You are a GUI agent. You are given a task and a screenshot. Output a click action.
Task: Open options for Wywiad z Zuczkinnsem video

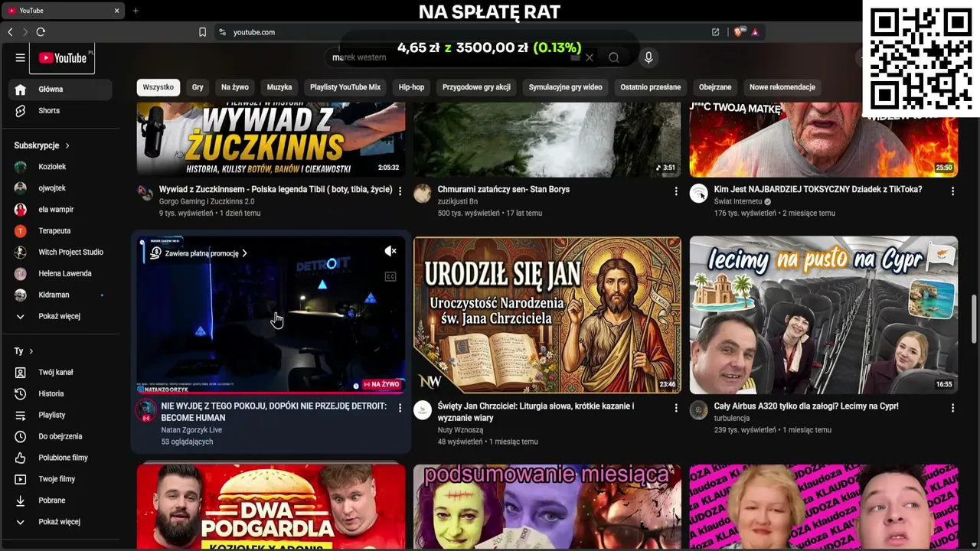400,191
